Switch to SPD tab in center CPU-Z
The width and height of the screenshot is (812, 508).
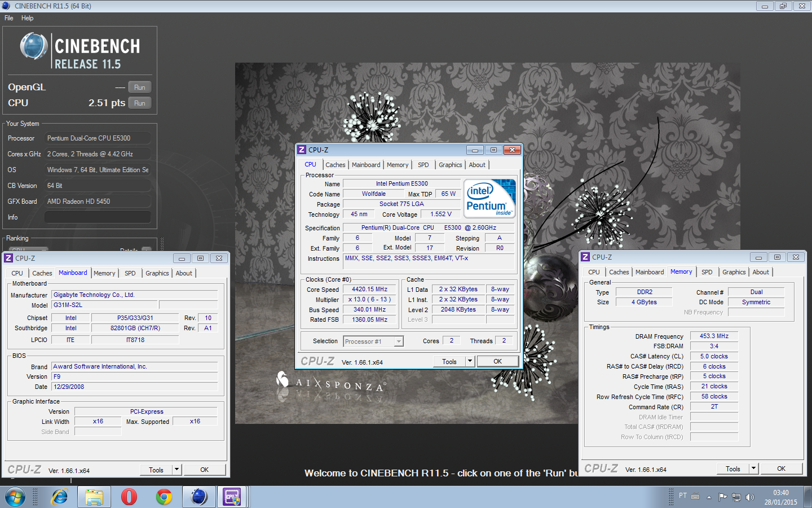423,165
